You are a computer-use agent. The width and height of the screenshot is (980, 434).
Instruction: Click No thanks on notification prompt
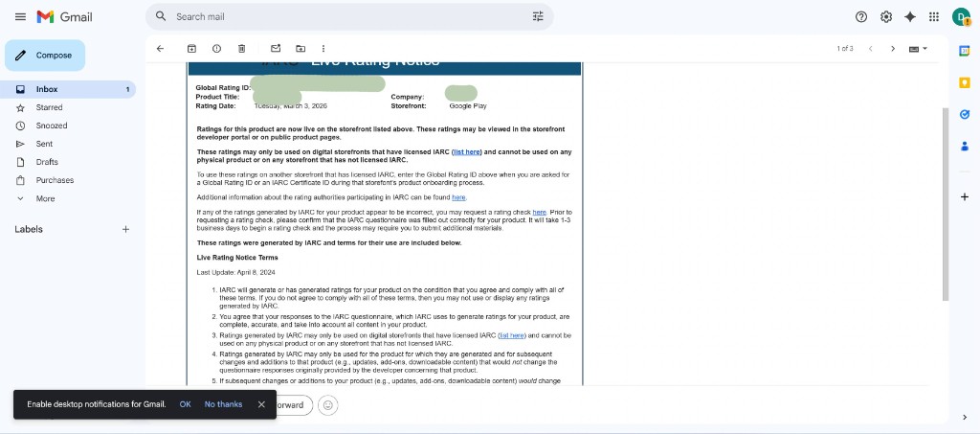(223, 404)
